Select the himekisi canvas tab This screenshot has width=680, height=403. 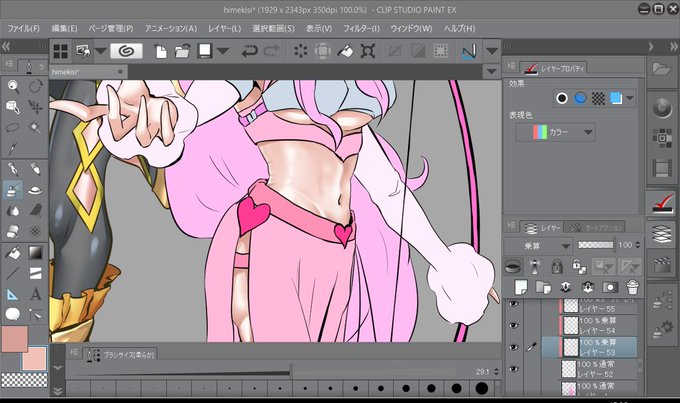87,72
